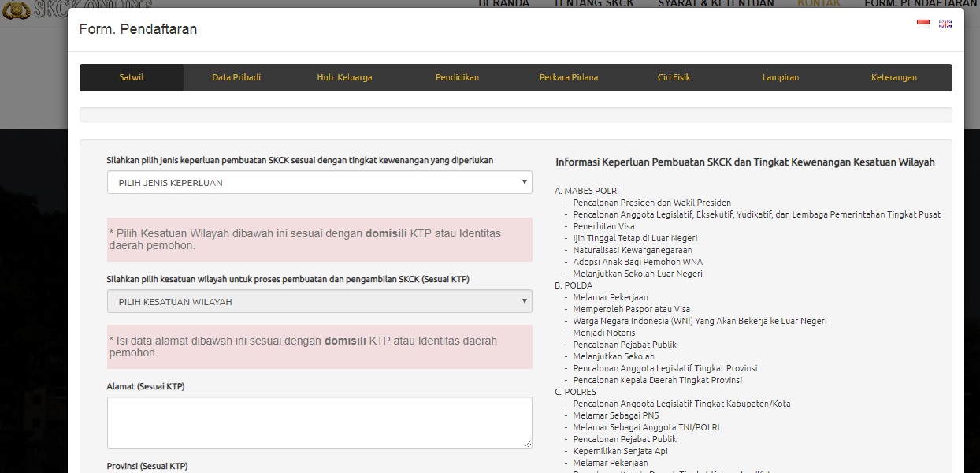The height and width of the screenshot is (473, 980).
Task: Click the 'Form. Pendaftaran' dialog title
Action: click(138, 29)
